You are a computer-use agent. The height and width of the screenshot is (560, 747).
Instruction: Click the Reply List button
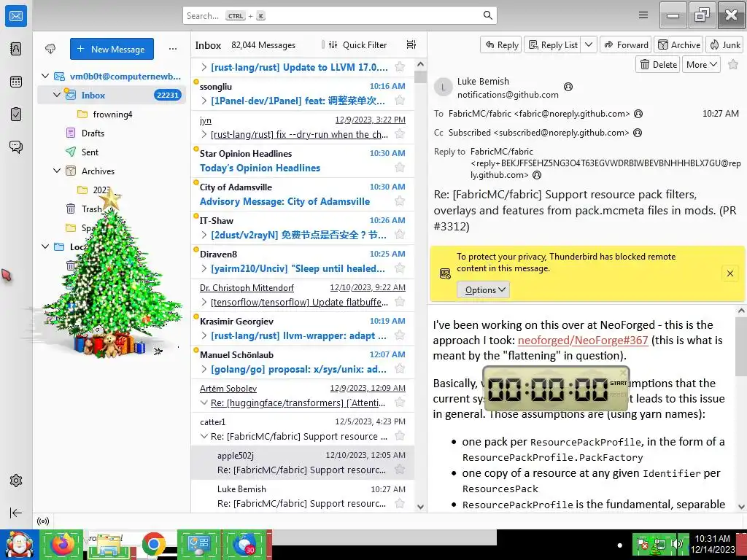[553, 44]
